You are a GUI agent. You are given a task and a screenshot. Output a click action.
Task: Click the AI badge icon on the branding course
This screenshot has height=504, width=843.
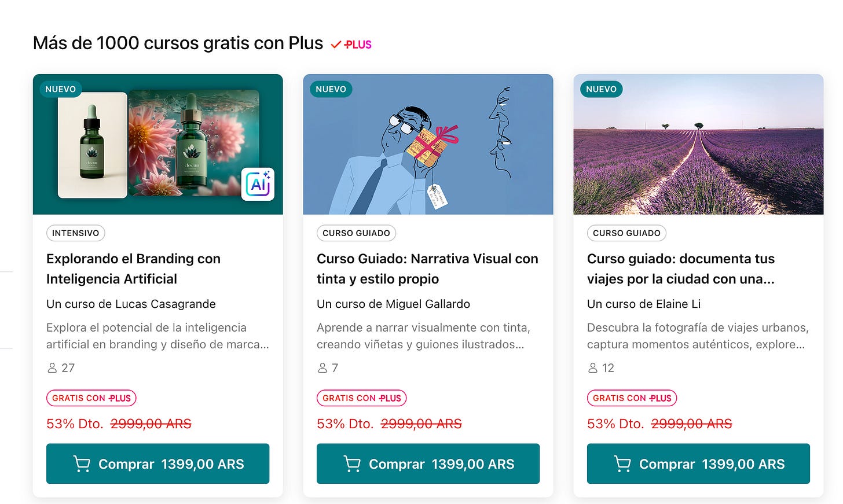click(x=258, y=184)
